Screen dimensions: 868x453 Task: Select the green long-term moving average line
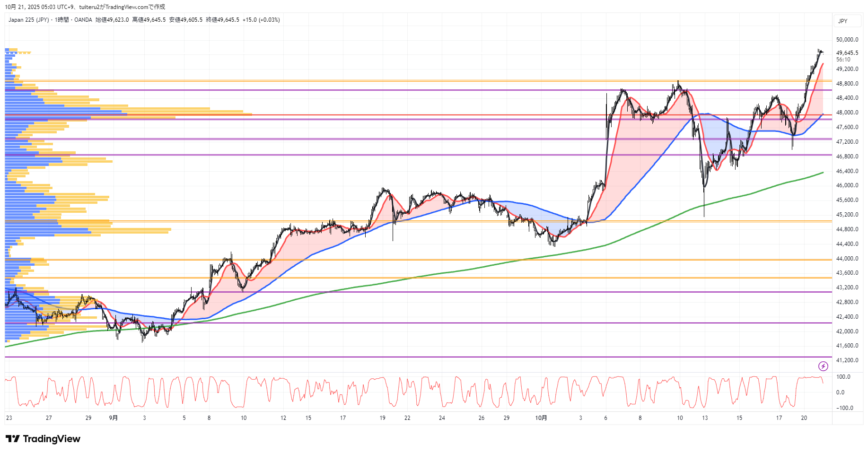(473, 269)
